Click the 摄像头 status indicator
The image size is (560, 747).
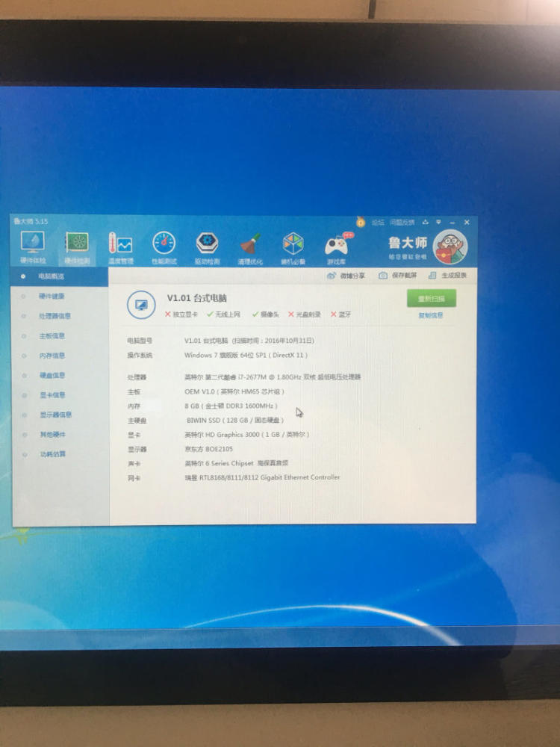point(265,314)
